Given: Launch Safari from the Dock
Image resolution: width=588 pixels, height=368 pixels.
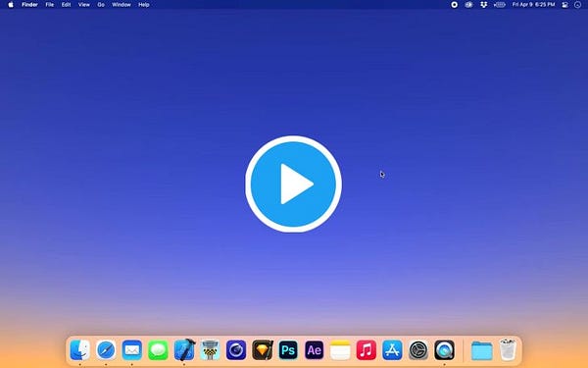Looking at the screenshot, I should pos(106,350).
